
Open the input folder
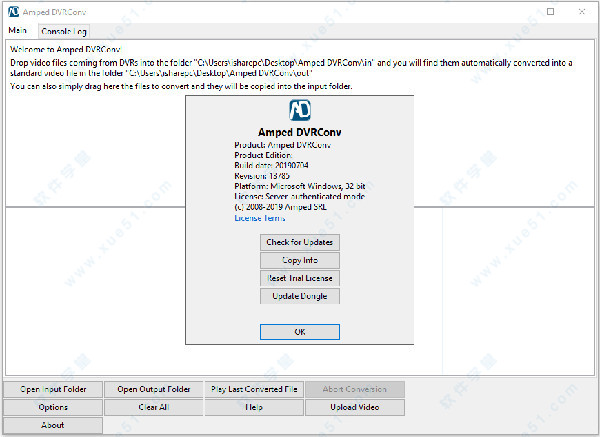53,389
